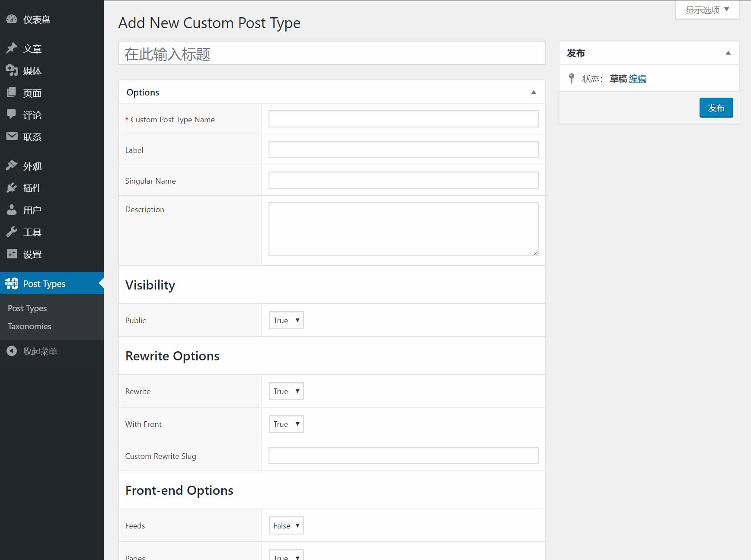This screenshot has height=560, width=751.
Task: Focus the Custom Post Type Name field
Action: click(403, 119)
